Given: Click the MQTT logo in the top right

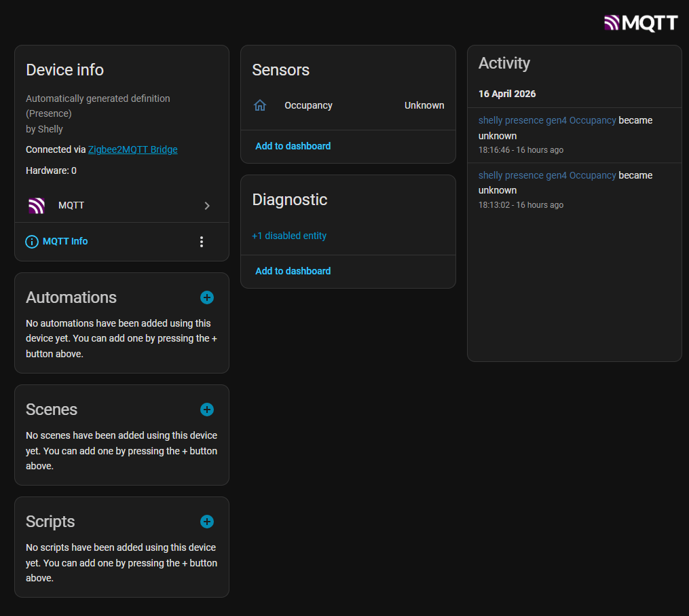Looking at the screenshot, I should point(640,23).
